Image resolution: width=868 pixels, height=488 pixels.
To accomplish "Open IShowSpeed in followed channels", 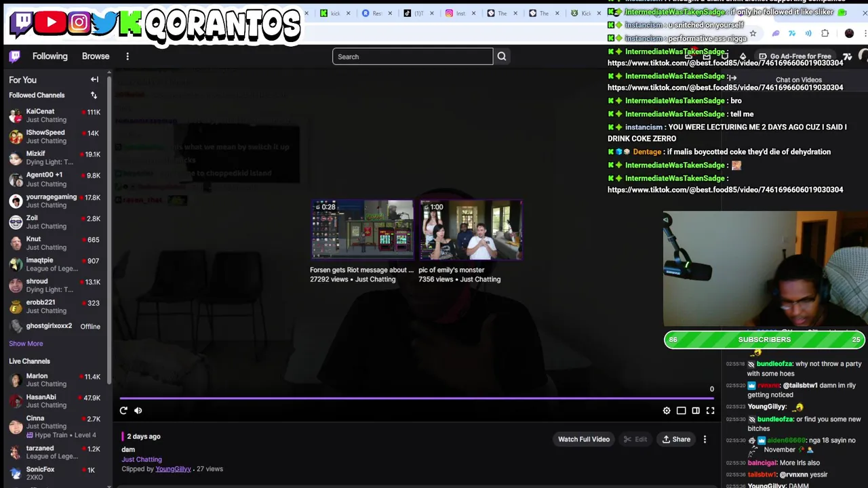I will [x=55, y=137].
